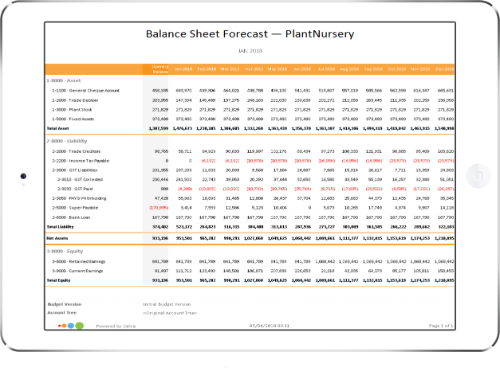The height and width of the screenshot is (382, 500).
Task: Select the 3-0000 Equity section heading
Action: [65, 251]
